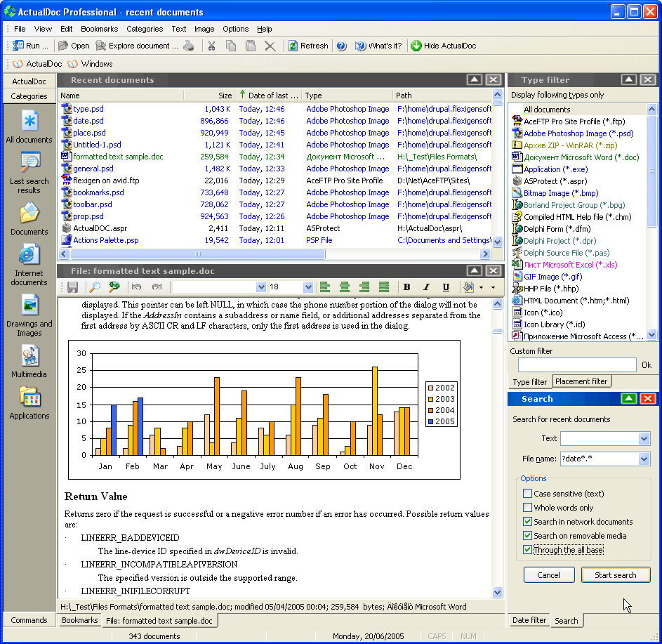Image resolution: width=662 pixels, height=644 pixels.
Task: Expand the search Text dropdown
Action: 644,438
